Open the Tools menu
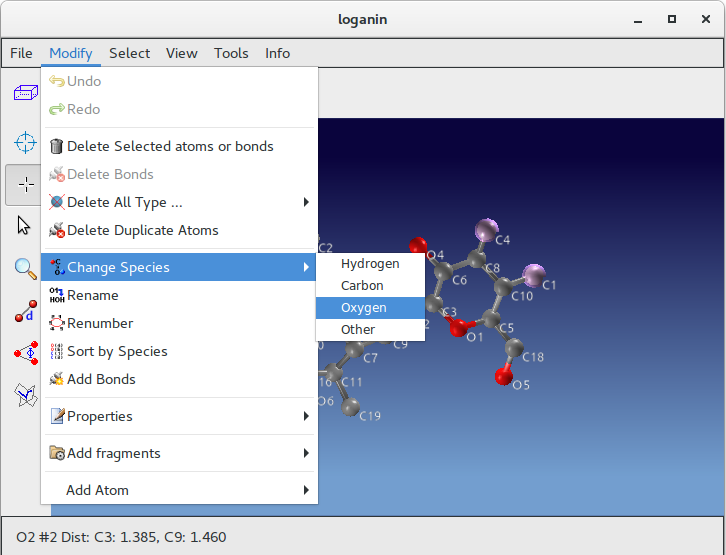The height and width of the screenshot is (555, 726). click(x=231, y=54)
